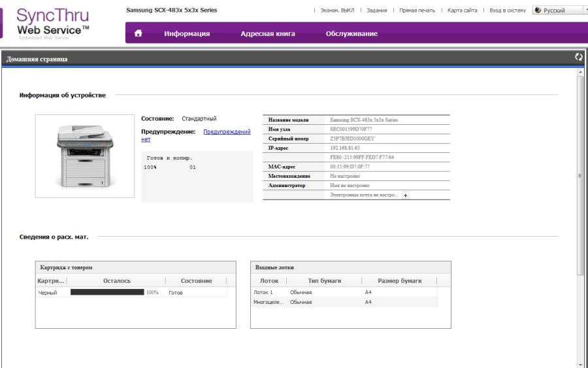Click Вход в систему to log in
Screen dimensions: 588x368
click(x=508, y=10)
